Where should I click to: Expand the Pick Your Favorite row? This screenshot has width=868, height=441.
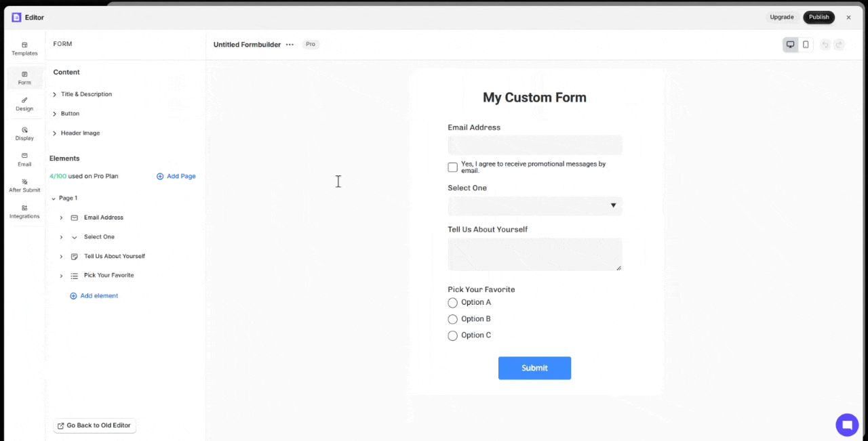[61, 276]
